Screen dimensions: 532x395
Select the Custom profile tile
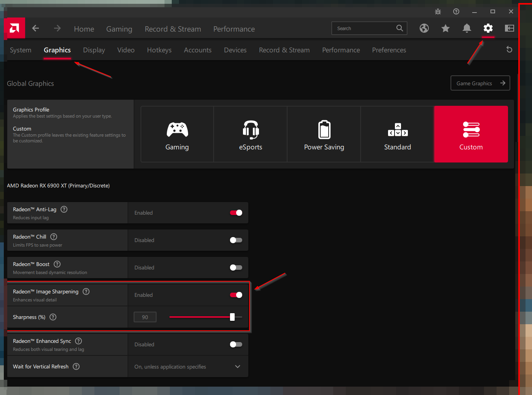pyautogui.click(x=471, y=134)
